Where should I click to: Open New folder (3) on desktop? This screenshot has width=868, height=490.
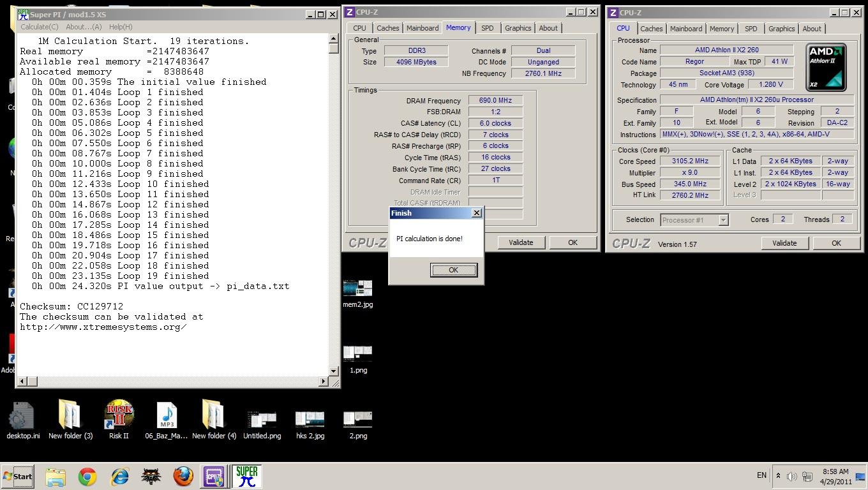[70, 420]
